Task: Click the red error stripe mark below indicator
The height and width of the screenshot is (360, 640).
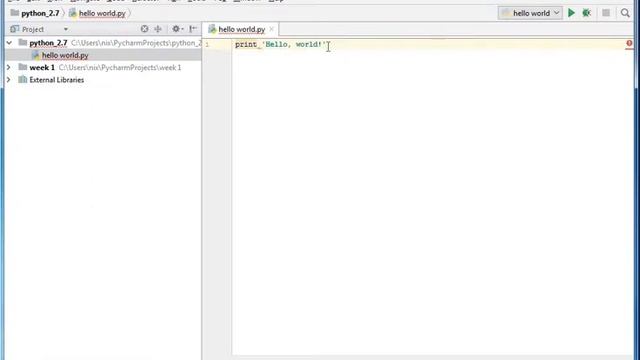Action: (x=629, y=49)
